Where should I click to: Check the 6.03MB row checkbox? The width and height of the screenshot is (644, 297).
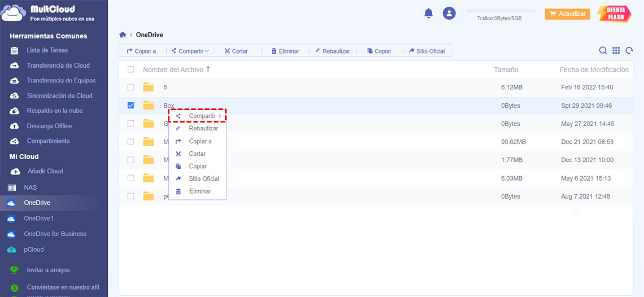pos(130,178)
